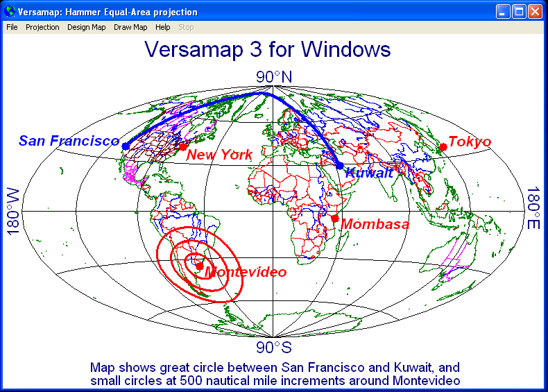
Task: Click the map caption about great circle
Action: click(275, 374)
